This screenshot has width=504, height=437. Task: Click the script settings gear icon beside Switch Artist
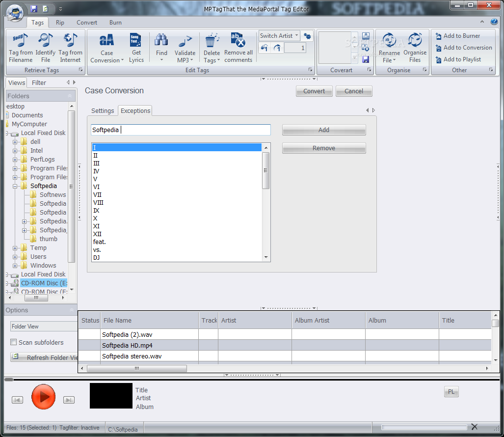coord(307,36)
